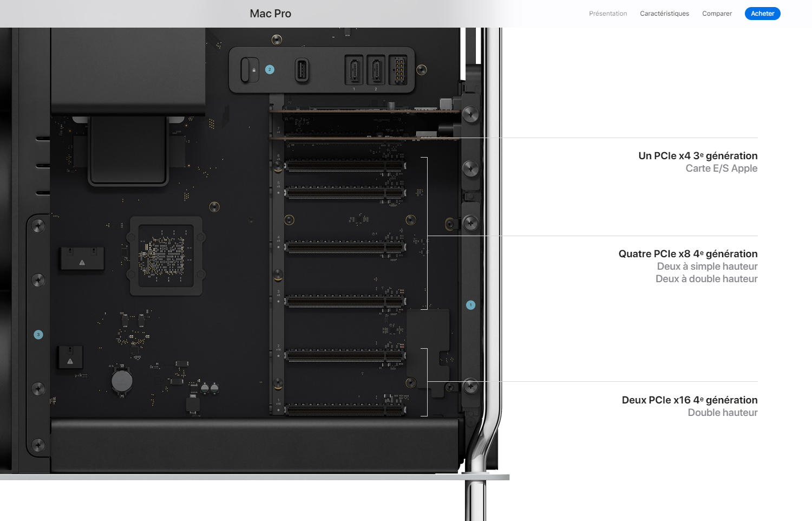Click blue marker number 1 on right bracket
The width and height of the screenshot is (812, 521).
[470, 305]
